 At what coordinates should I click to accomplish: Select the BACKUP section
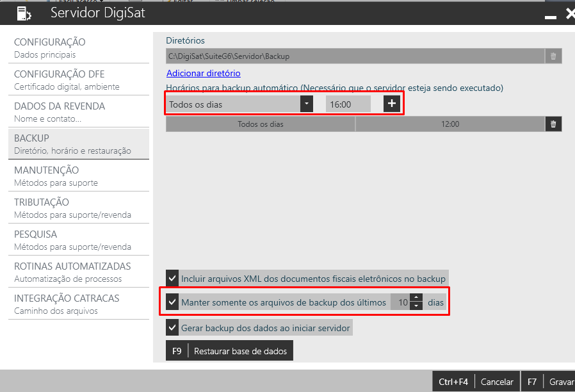pyautogui.click(x=79, y=143)
